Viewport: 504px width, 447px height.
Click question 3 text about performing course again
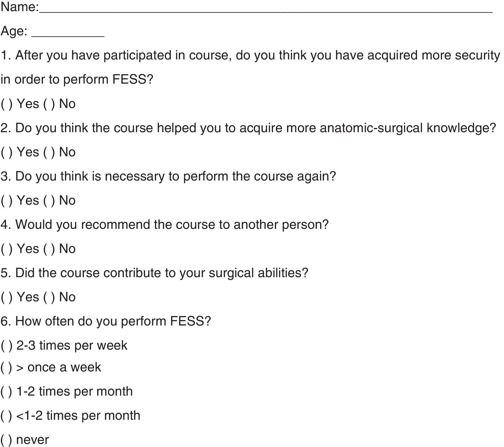tap(168, 176)
